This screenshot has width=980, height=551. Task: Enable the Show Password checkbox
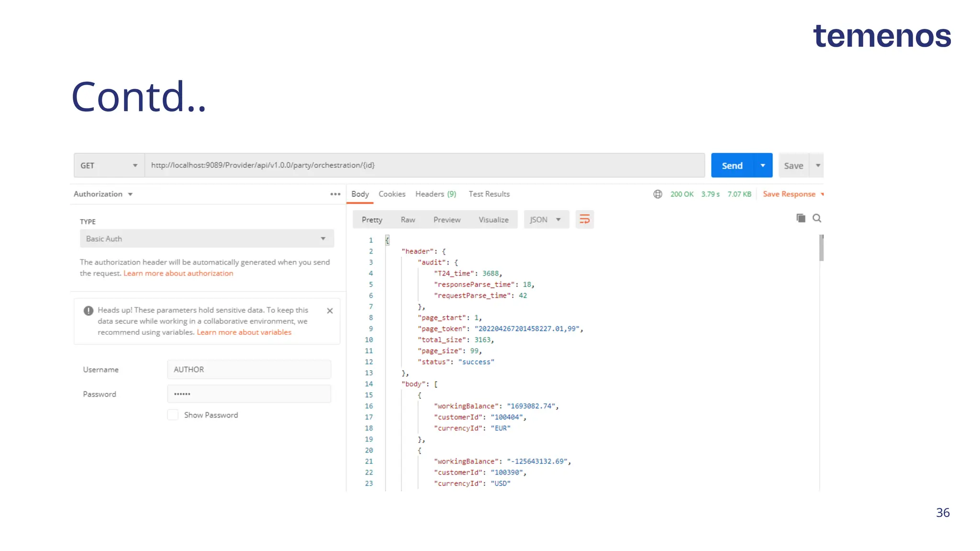(173, 415)
